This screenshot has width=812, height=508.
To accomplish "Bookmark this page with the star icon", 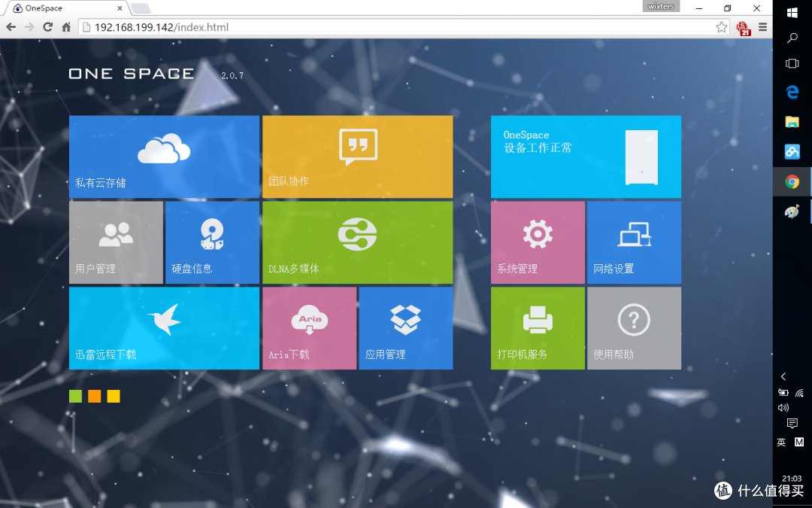I will [x=721, y=27].
